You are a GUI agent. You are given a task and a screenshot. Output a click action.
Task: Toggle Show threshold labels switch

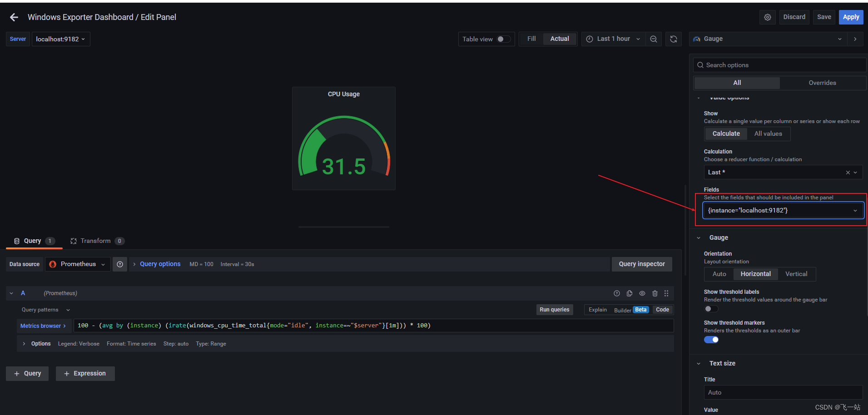pyautogui.click(x=711, y=309)
